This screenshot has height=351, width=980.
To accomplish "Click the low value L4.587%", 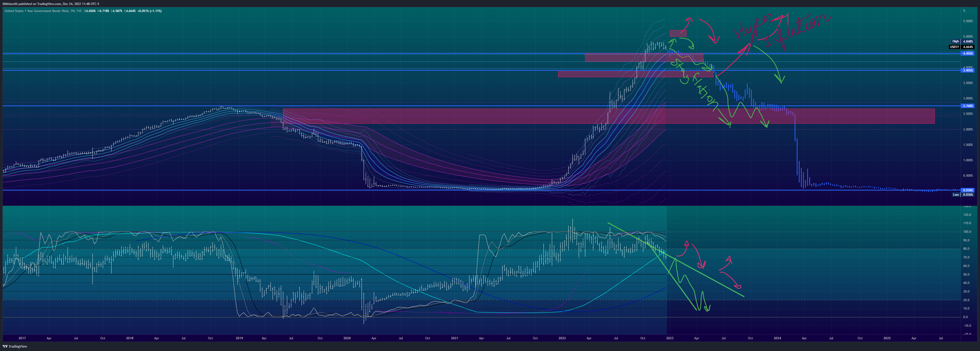I will pos(117,11).
